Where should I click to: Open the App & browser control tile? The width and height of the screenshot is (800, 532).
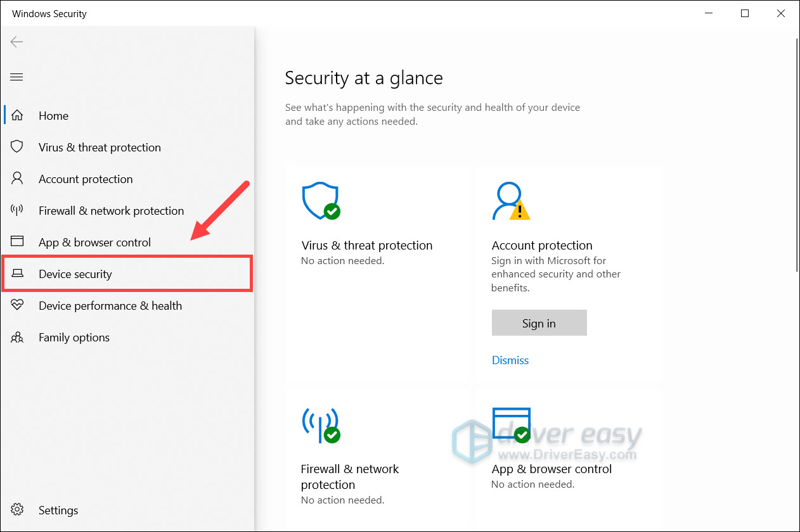[552, 469]
